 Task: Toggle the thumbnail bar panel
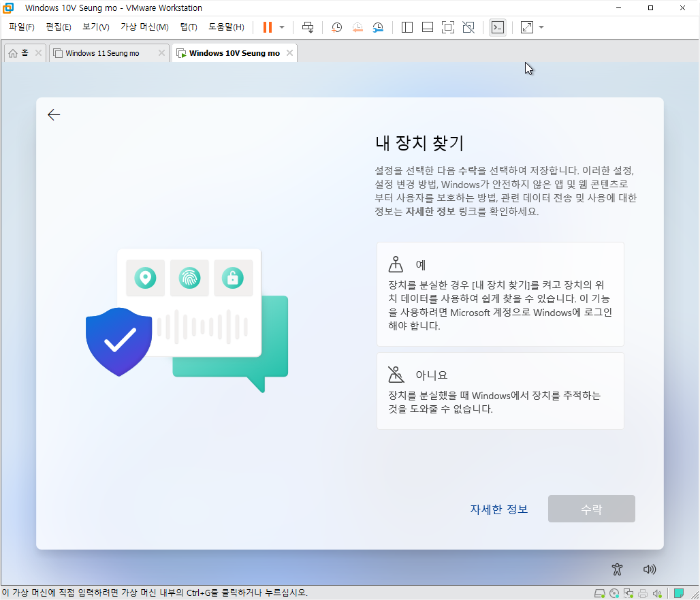427,27
